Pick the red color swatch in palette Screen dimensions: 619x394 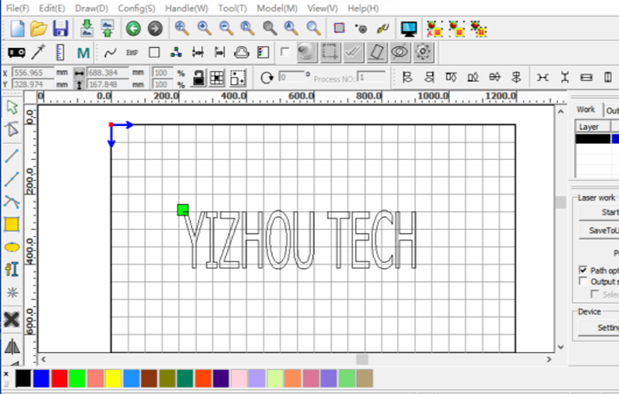coord(59,379)
